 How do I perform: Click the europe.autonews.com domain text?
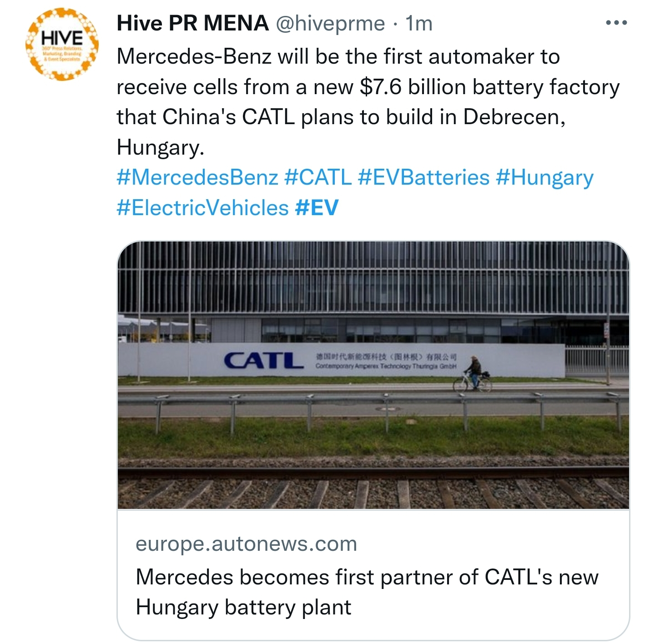coord(247,544)
